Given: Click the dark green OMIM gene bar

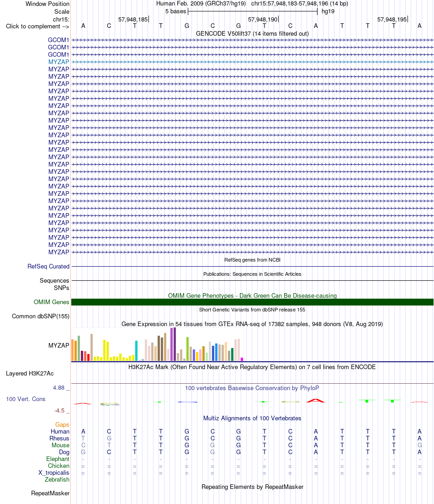Looking at the screenshot, I should tap(252, 302).
